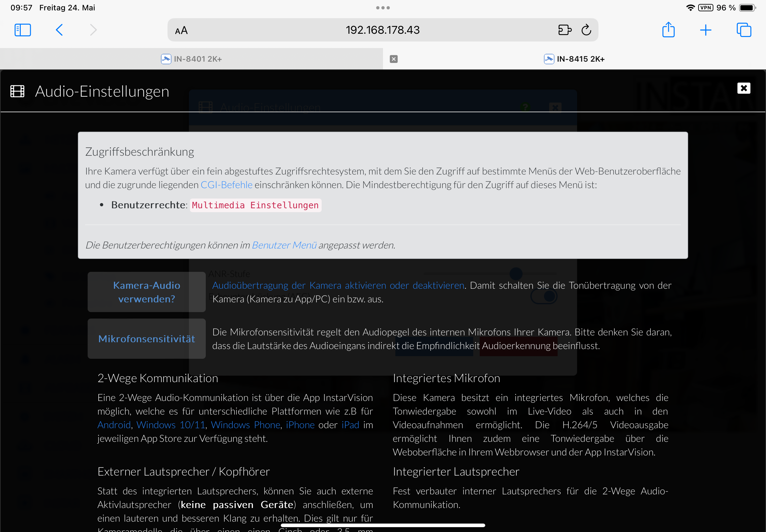Close the Audio-Einstellungen help overlay
The height and width of the screenshot is (532, 766).
(x=743, y=88)
